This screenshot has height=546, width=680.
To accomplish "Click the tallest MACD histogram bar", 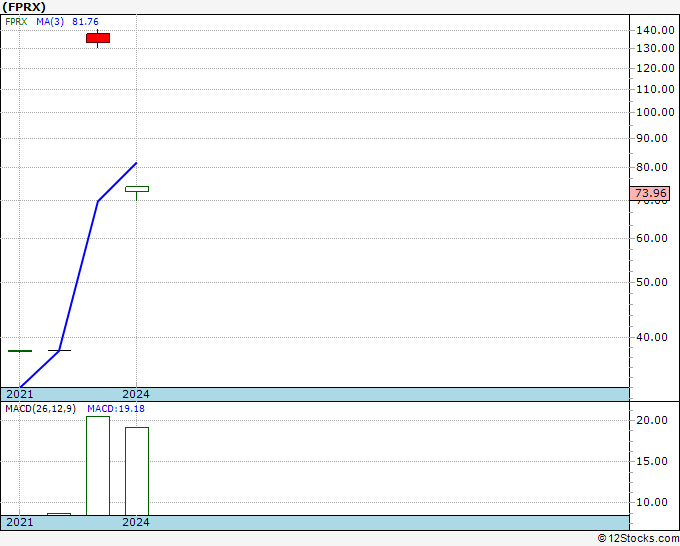I will point(98,466).
